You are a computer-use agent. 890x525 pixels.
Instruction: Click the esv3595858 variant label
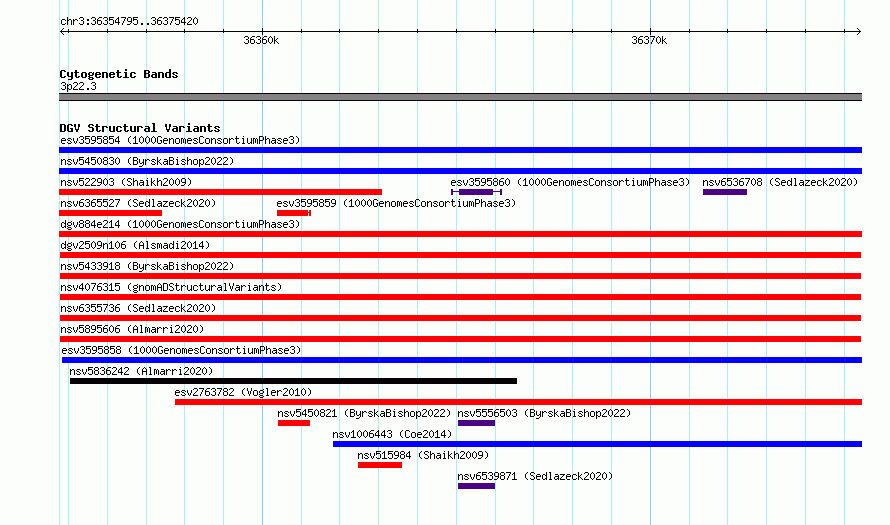[181, 350]
